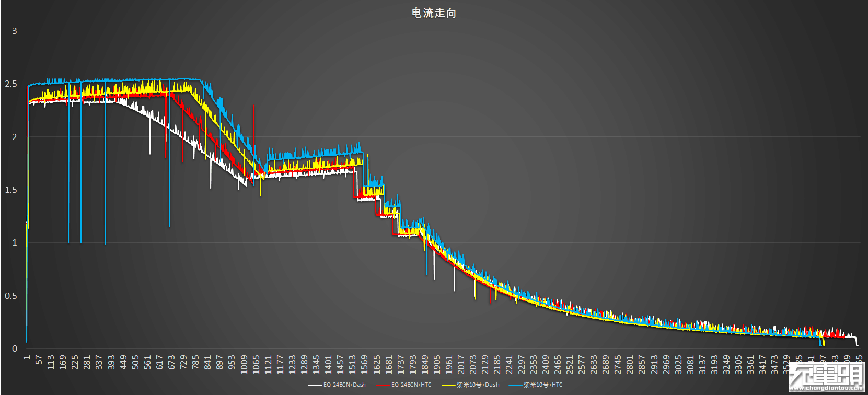Click the x-axis label "729"
This screenshot has width=868, height=395.
click(183, 362)
